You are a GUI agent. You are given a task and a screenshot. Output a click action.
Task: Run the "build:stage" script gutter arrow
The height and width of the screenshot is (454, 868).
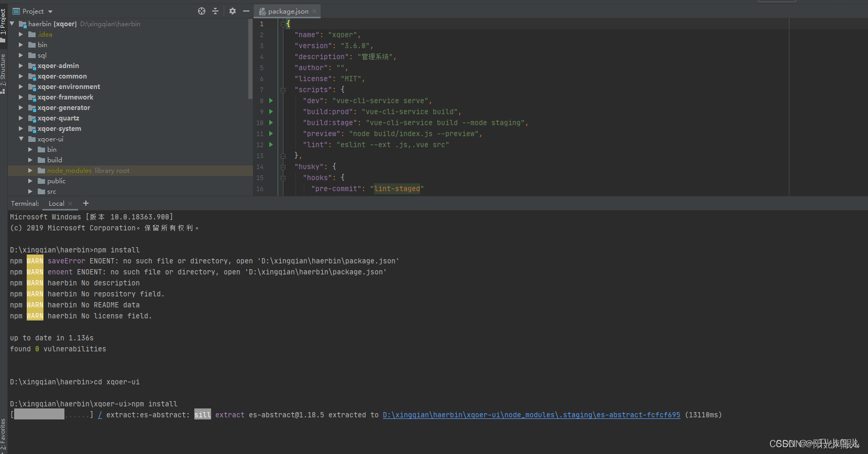271,123
